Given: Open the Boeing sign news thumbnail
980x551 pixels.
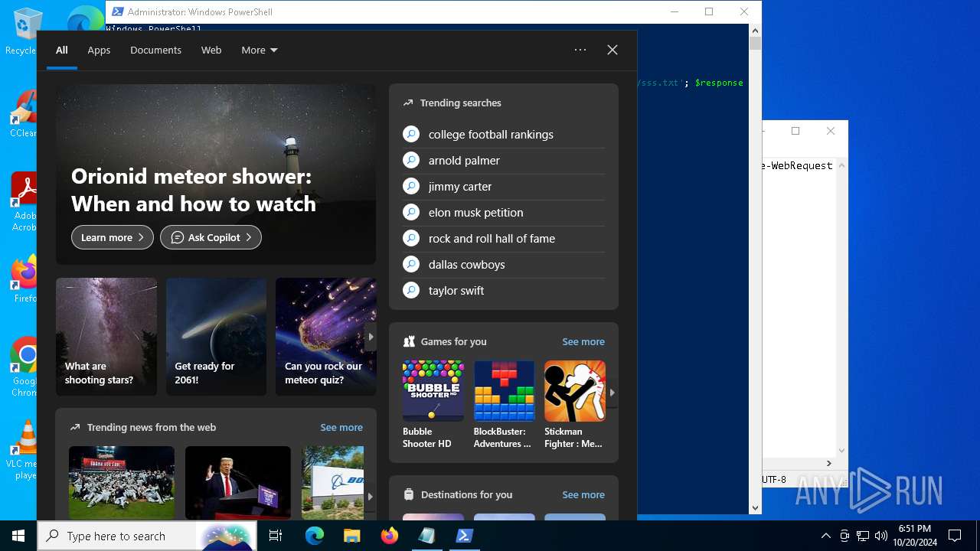Looking at the screenshot, I should (333, 483).
